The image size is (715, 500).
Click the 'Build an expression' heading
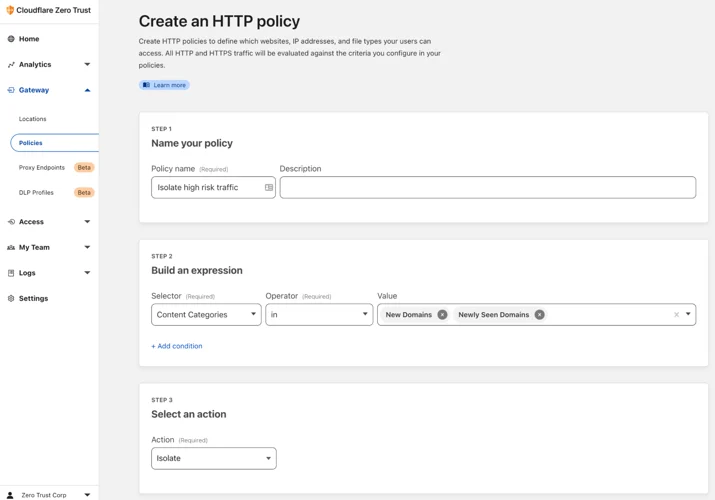[x=197, y=270]
